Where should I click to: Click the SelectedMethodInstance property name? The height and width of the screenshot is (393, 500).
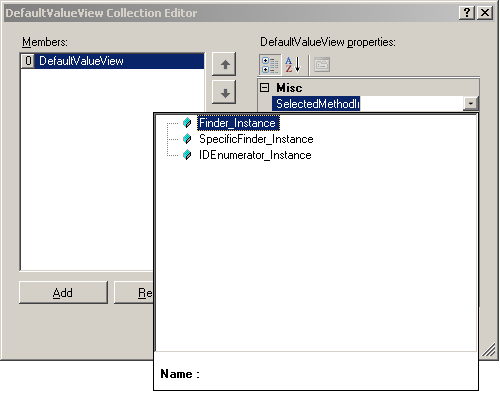(316, 104)
